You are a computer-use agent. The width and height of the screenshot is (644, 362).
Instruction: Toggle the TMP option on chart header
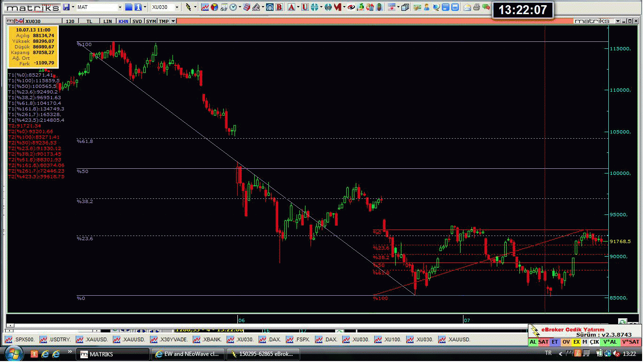click(x=164, y=21)
